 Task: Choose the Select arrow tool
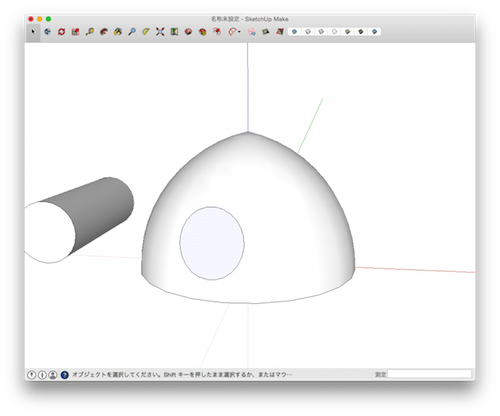(x=33, y=32)
